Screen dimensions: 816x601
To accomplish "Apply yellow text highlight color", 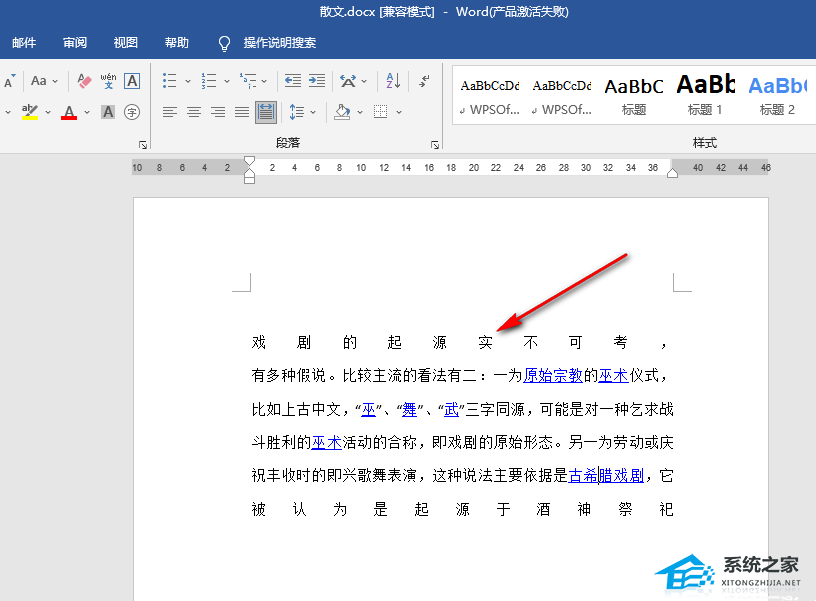I will (30, 112).
